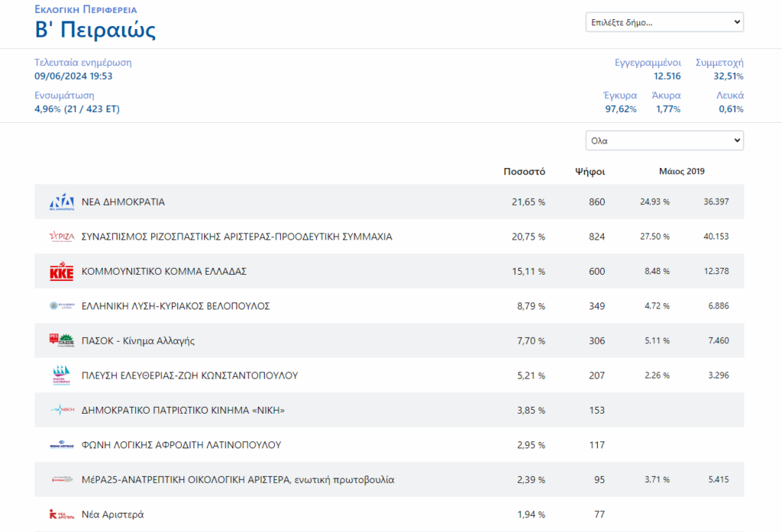Click the ΜέΡΑ25 party logo
This screenshot has width=782, height=532.
pos(62,479)
